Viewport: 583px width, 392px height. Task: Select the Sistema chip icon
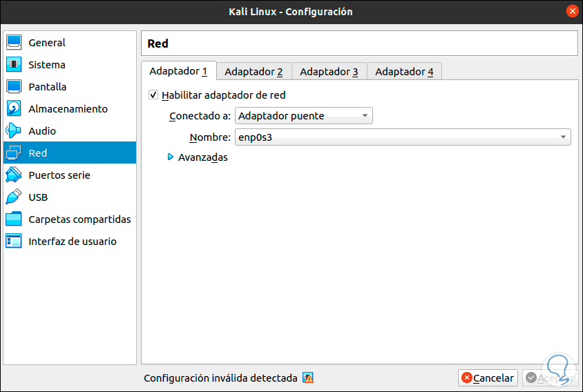click(14, 65)
